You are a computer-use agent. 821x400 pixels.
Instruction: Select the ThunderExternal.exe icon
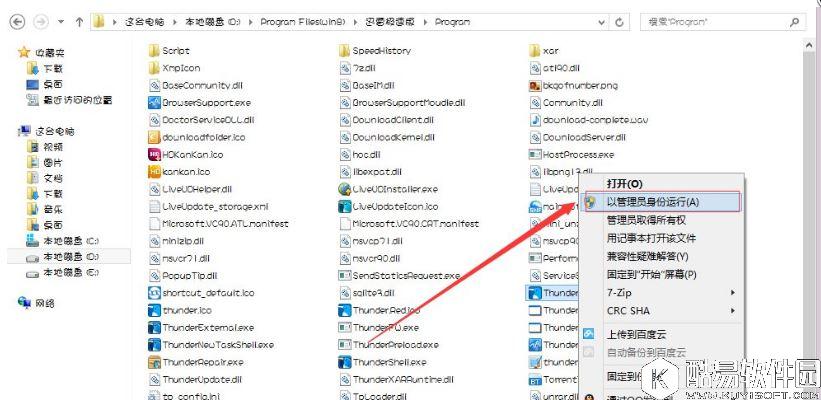154,327
